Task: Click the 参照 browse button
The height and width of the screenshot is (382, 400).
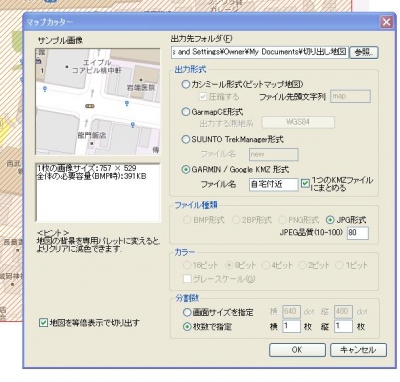Action: (364, 52)
